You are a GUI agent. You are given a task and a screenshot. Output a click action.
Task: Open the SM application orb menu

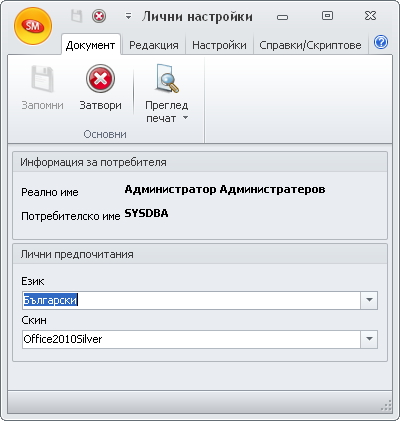coord(33,26)
